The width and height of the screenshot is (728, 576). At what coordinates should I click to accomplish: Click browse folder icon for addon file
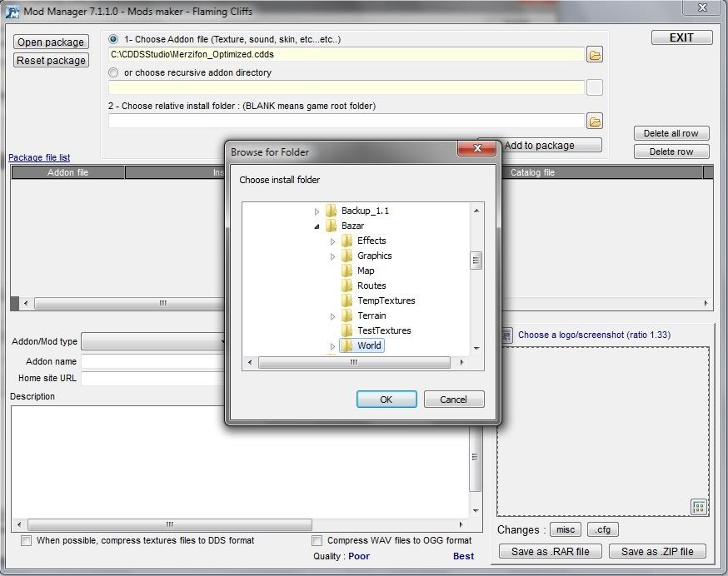click(x=594, y=55)
